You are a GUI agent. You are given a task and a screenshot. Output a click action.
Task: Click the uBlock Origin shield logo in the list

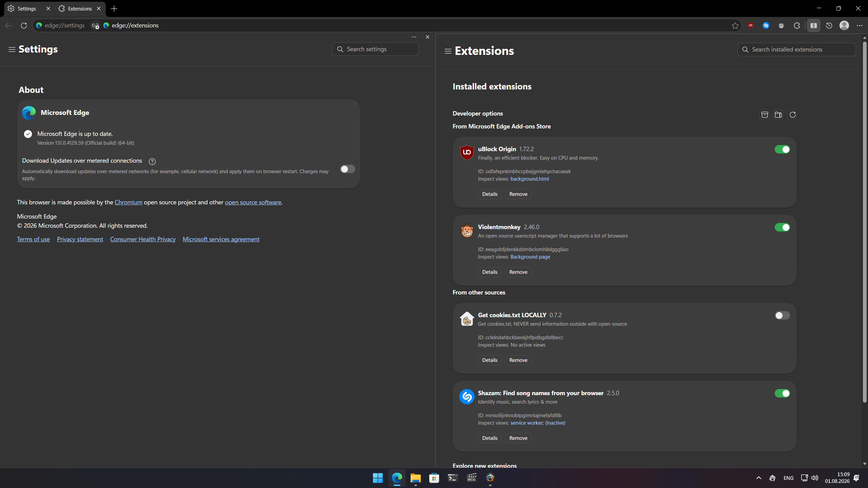tap(467, 152)
